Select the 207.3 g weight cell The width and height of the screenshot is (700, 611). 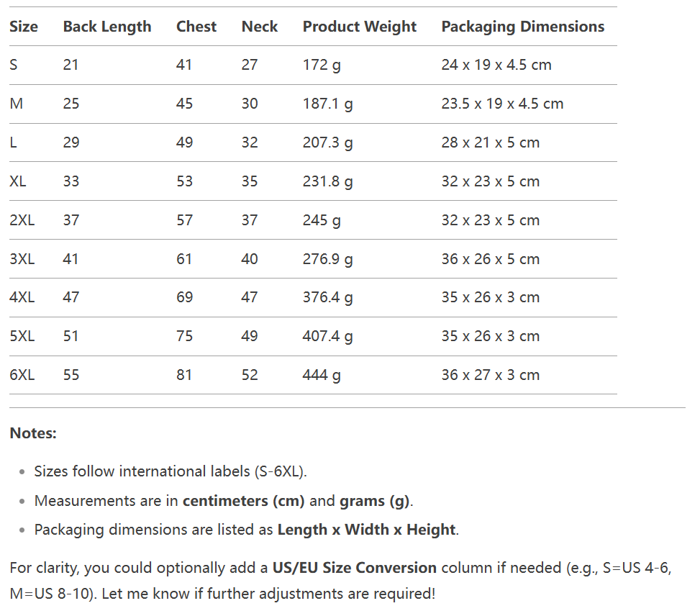pos(327,142)
